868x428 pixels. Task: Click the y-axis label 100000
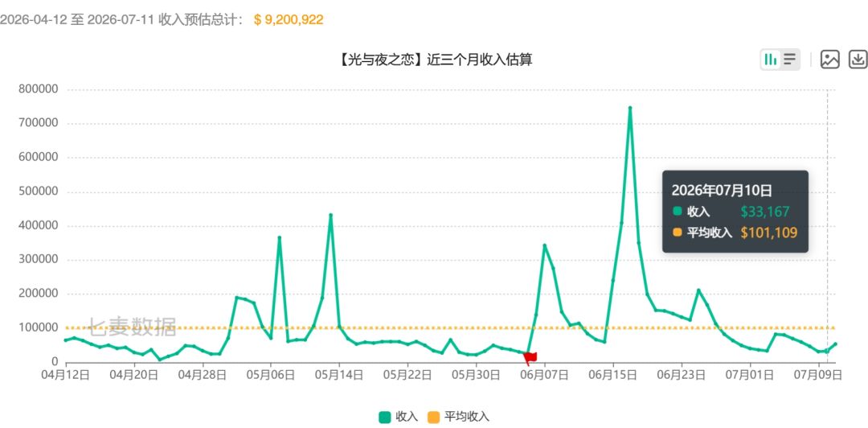tap(39, 327)
